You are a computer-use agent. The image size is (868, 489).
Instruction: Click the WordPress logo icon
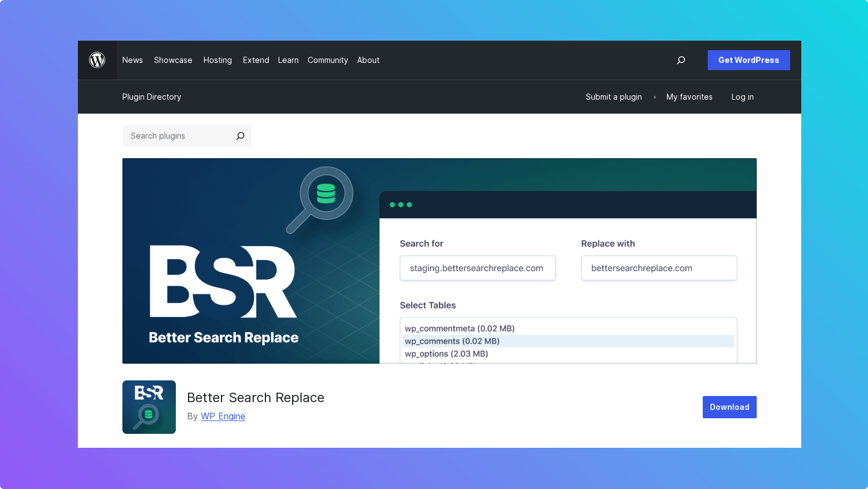pos(97,60)
